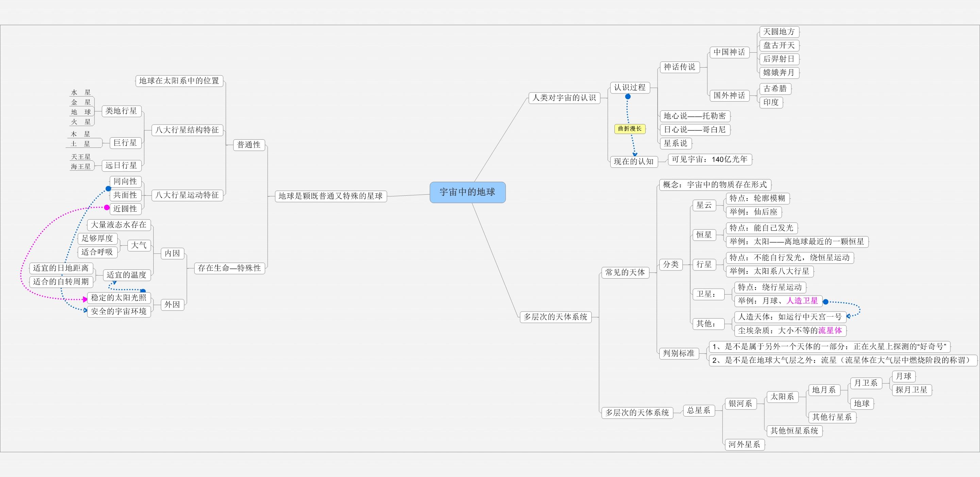Screen dimensions: 980x477
Task: Click the 类地行星 node
Action: (x=121, y=111)
